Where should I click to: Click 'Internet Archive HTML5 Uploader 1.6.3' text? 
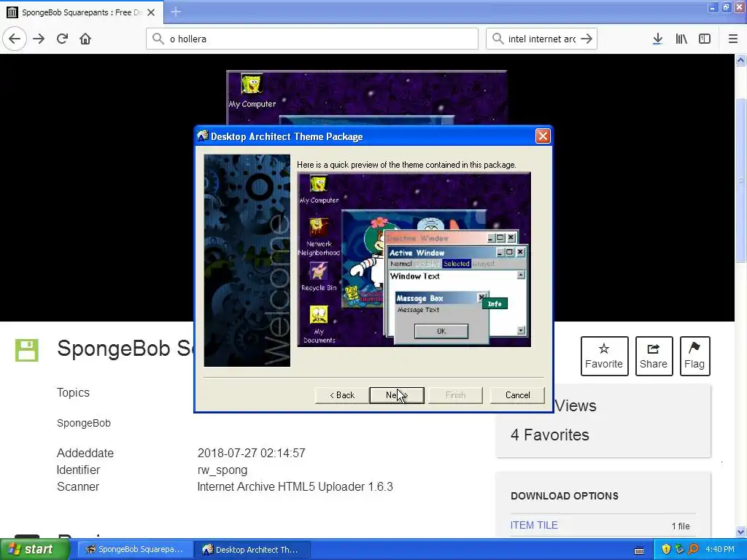295,486
